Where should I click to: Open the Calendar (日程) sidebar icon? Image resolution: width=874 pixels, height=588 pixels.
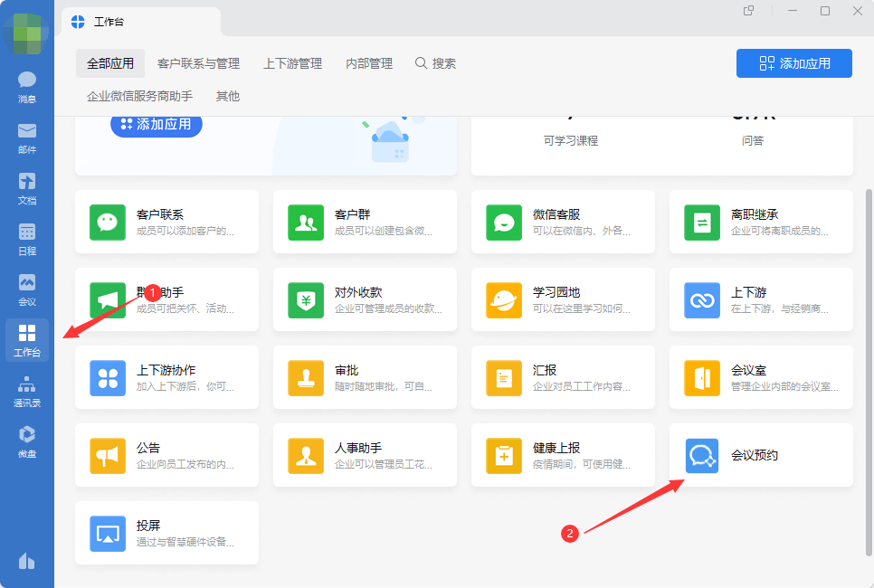pos(27,239)
